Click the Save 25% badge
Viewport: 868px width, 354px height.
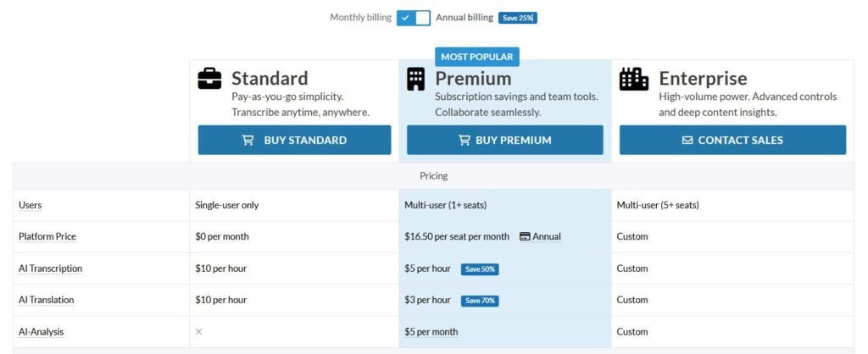(x=517, y=18)
